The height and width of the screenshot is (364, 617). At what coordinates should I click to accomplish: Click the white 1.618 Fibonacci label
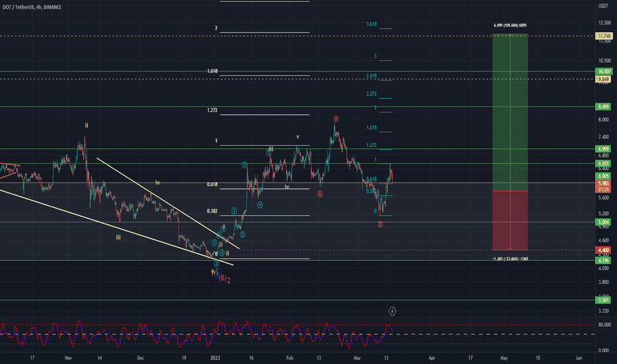[212, 71]
